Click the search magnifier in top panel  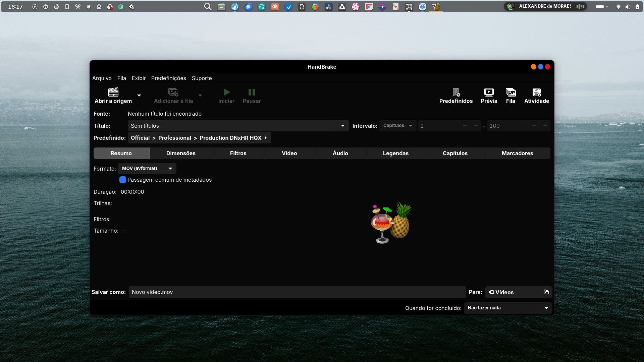point(208,7)
